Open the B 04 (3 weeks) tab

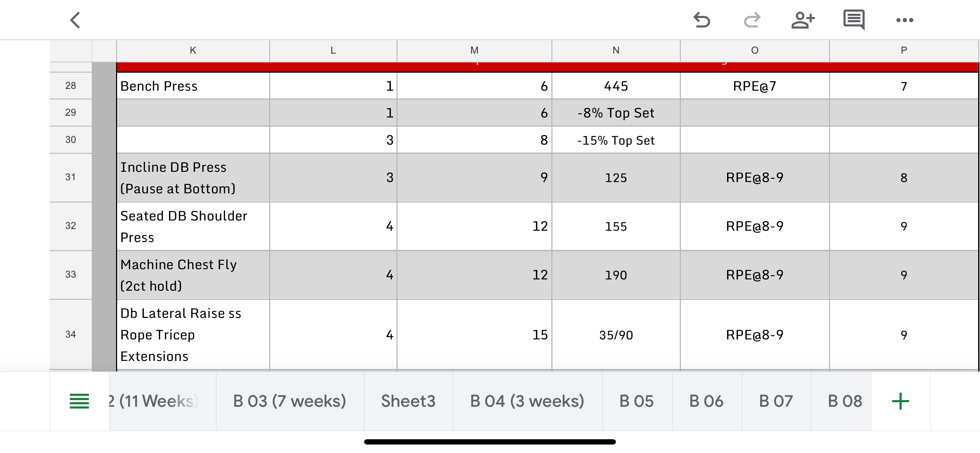coord(527,401)
